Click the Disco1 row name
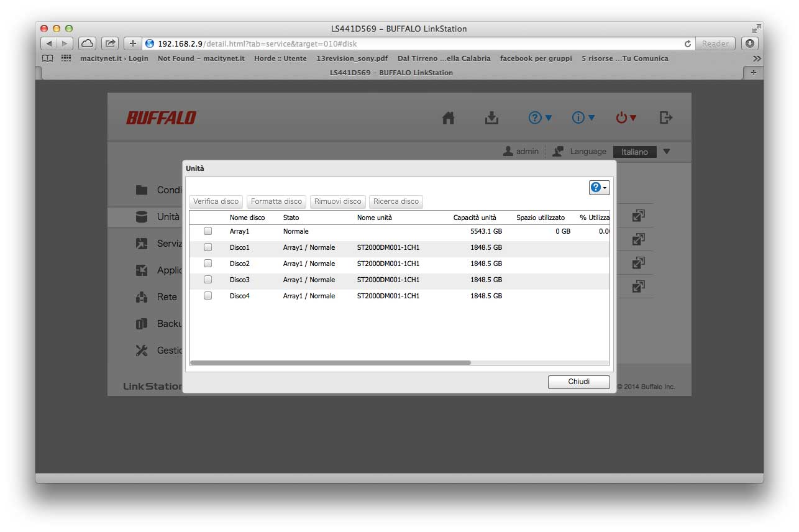Image resolution: width=799 pixels, height=532 pixels. coord(239,247)
